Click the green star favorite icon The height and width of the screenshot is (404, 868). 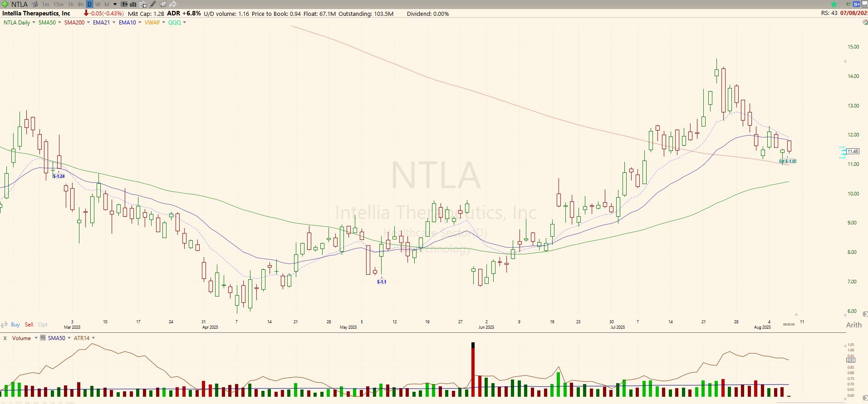pos(834,4)
